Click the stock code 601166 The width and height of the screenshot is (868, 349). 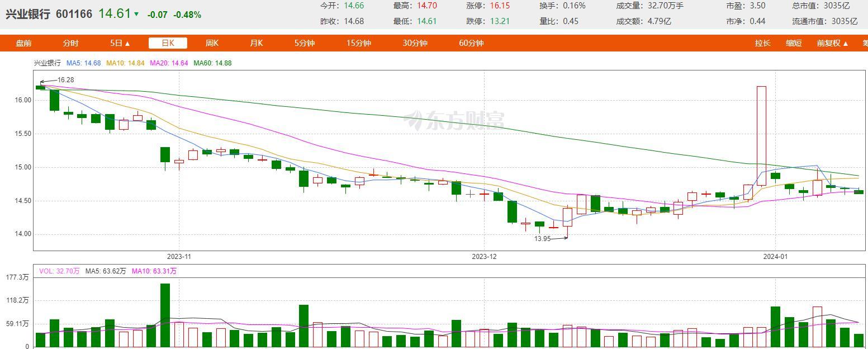tap(74, 14)
